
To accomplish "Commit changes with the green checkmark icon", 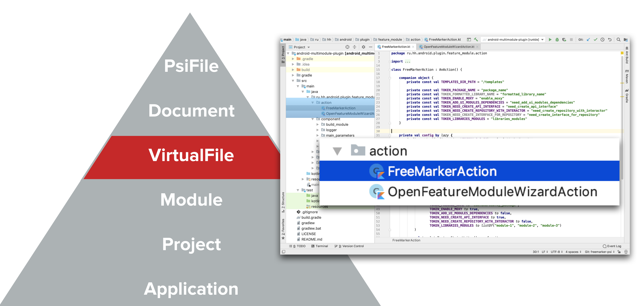I will (x=596, y=40).
